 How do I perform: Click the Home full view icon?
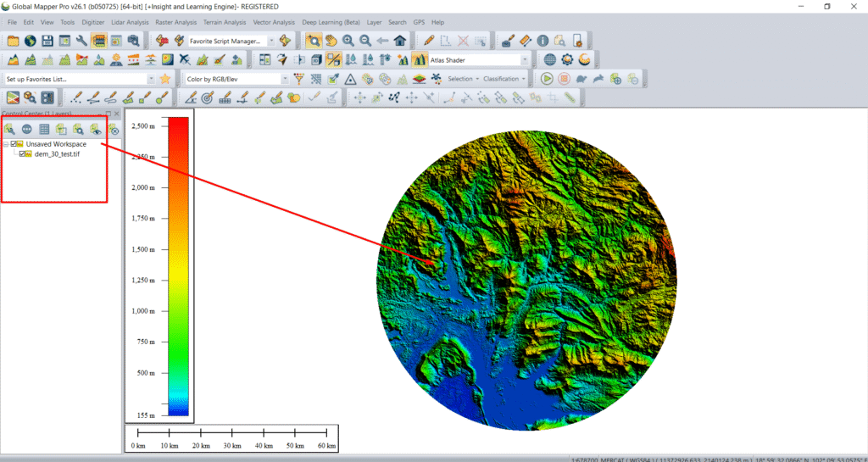[x=400, y=41]
